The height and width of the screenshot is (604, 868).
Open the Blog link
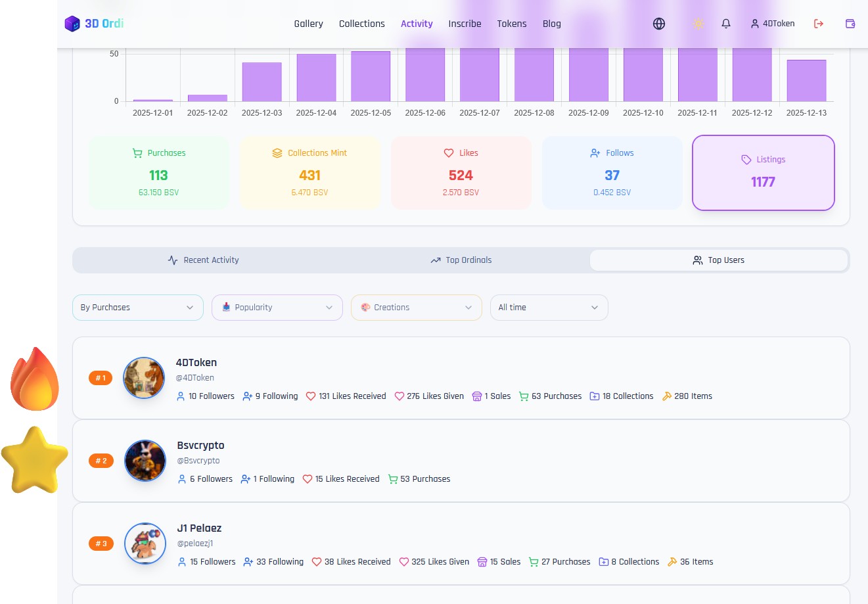[x=552, y=24]
